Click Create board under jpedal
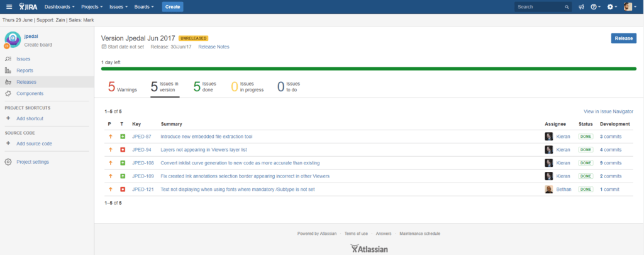 [38, 45]
